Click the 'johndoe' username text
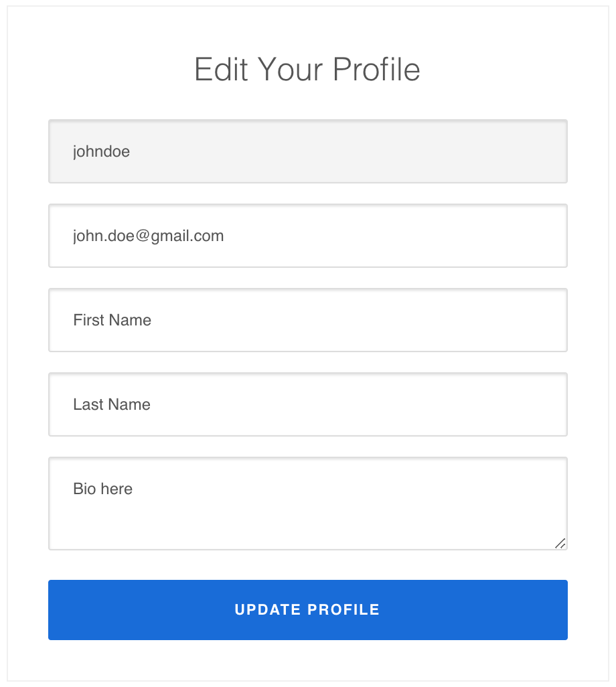Screen dimensions: 616x687 click(101, 151)
